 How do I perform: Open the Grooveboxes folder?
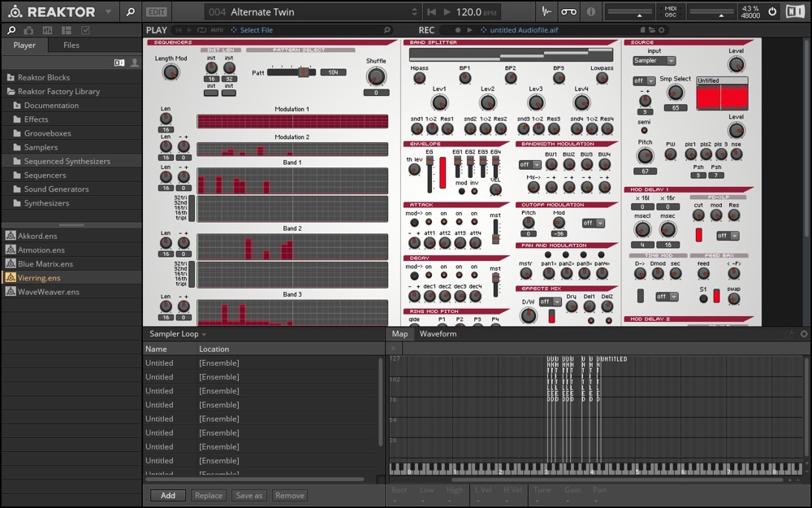click(48, 133)
